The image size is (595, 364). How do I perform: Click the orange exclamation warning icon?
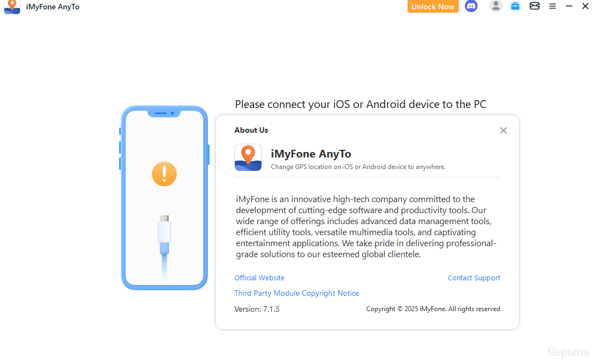[x=164, y=174]
